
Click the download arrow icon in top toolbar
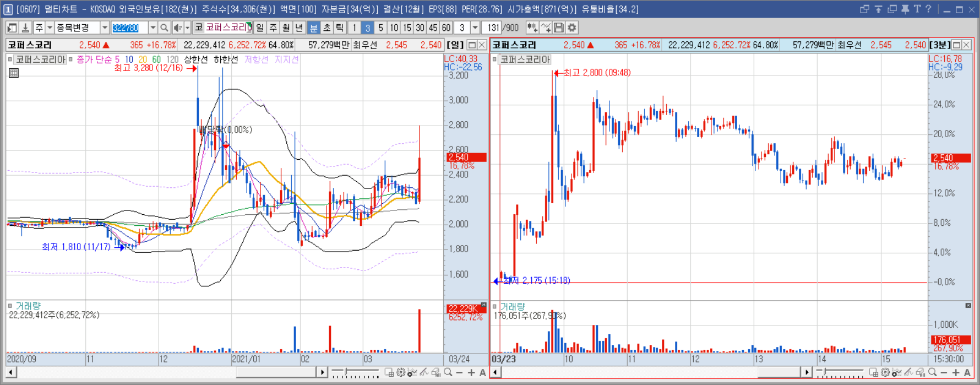point(25,28)
